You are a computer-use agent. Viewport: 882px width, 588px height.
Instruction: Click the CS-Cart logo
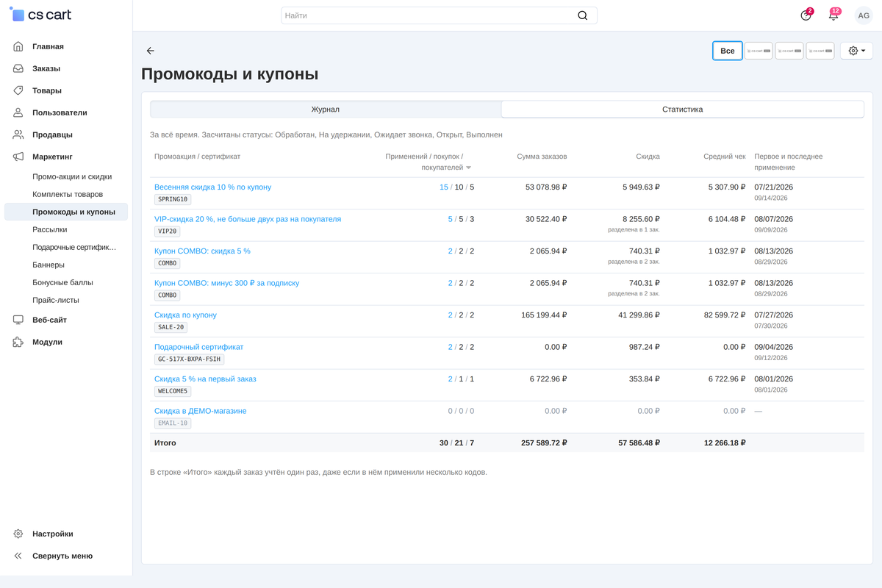40,15
